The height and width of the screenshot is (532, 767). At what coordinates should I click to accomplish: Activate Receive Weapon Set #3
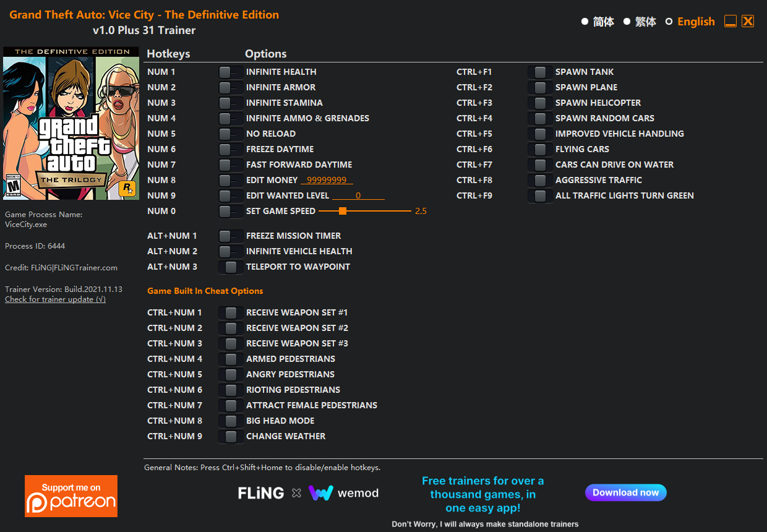231,343
